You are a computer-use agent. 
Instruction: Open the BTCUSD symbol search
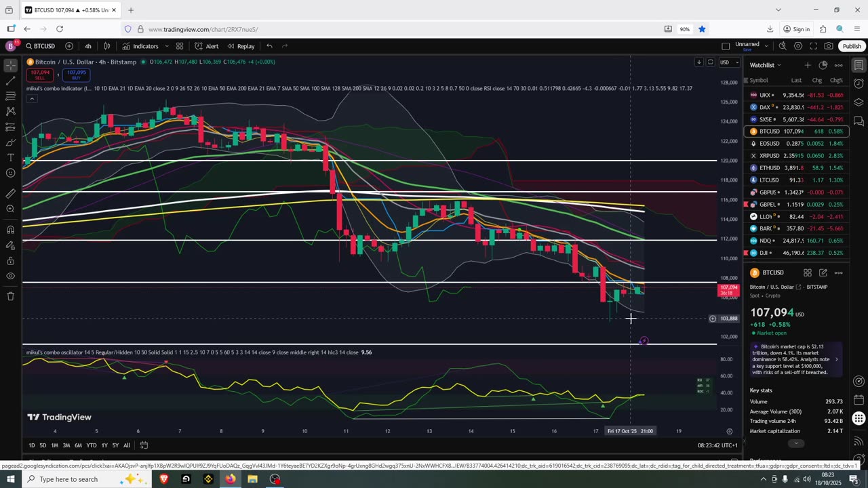41,46
